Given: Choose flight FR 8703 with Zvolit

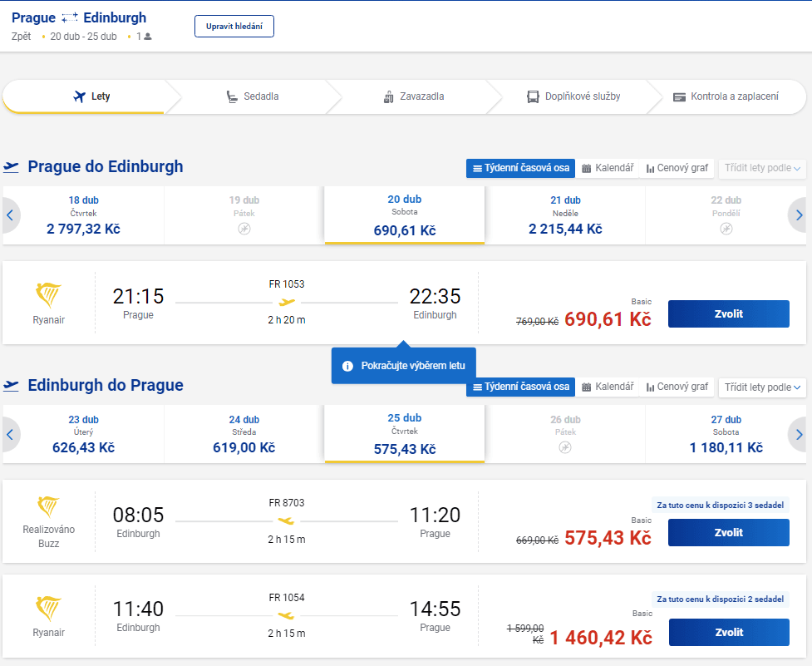Looking at the screenshot, I should 729,532.
